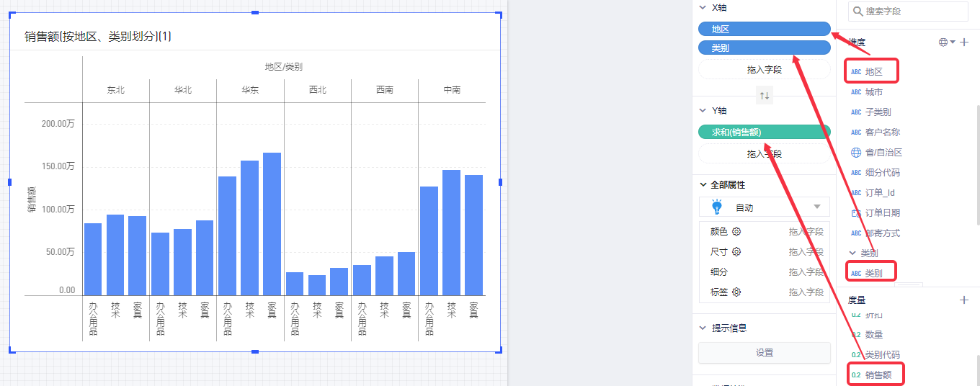Open the 标签 settings gear
Viewport: 980px width, 386px height.
[736, 292]
